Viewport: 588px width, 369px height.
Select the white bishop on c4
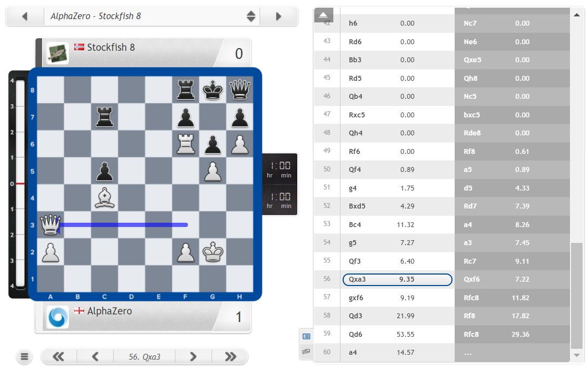pyautogui.click(x=104, y=198)
